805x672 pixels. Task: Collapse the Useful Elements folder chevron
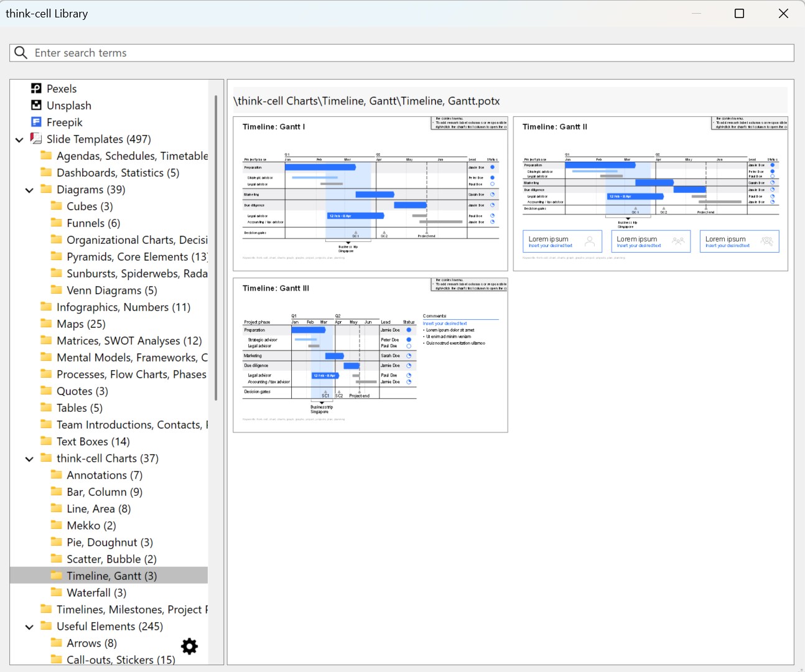pos(29,627)
